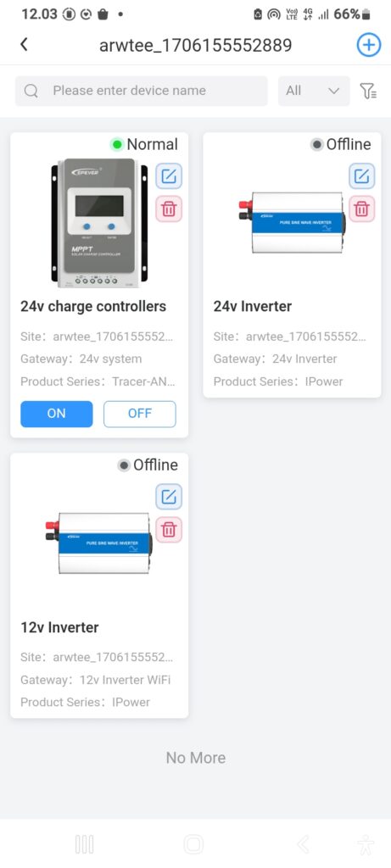Tap the search magnifier icon

(x=31, y=91)
